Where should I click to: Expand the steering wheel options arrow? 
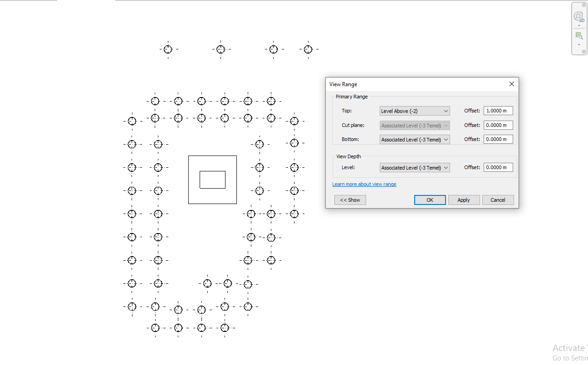click(578, 25)
